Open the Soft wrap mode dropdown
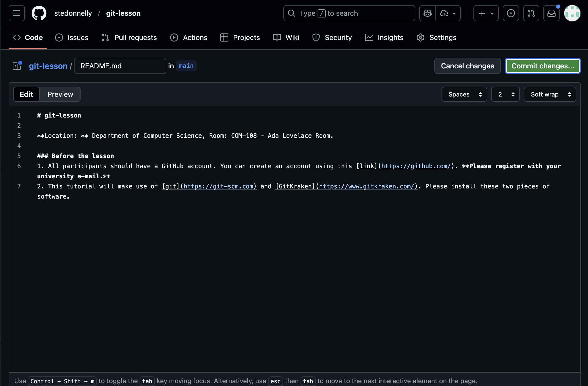Image resolution: width=588 pixels, height=386 pixels. point(550,94)
